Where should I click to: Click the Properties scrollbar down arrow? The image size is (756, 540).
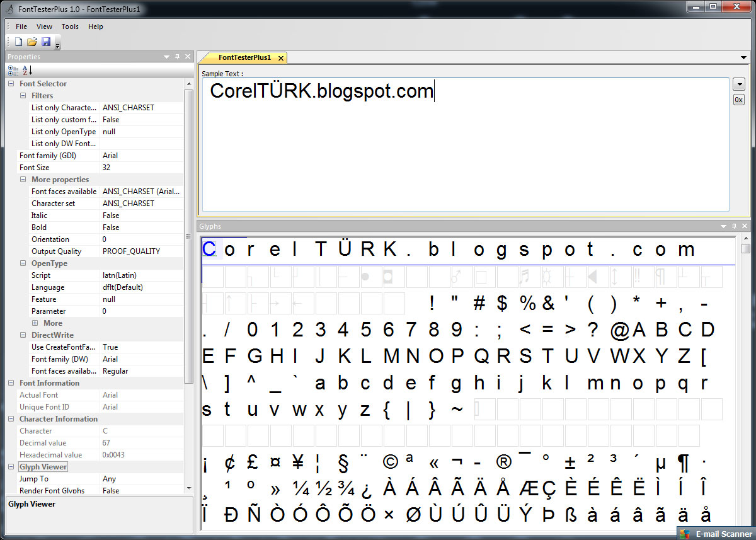pos(188,488)
